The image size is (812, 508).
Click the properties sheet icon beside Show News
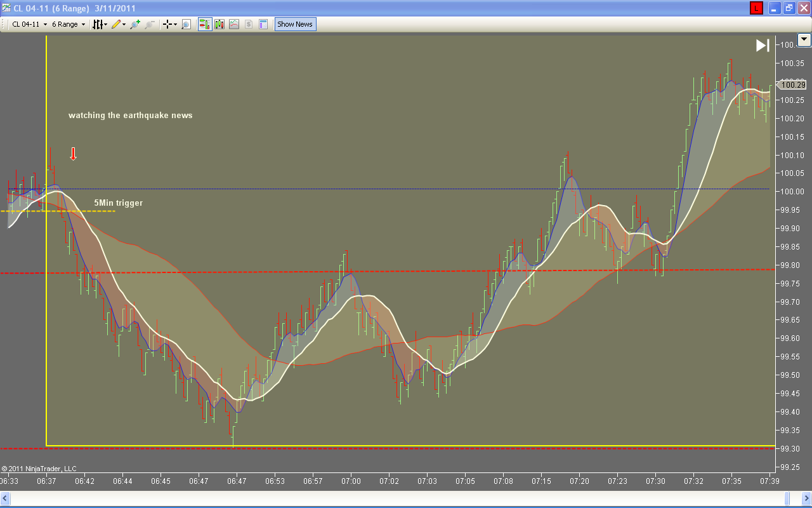point(263,24)
